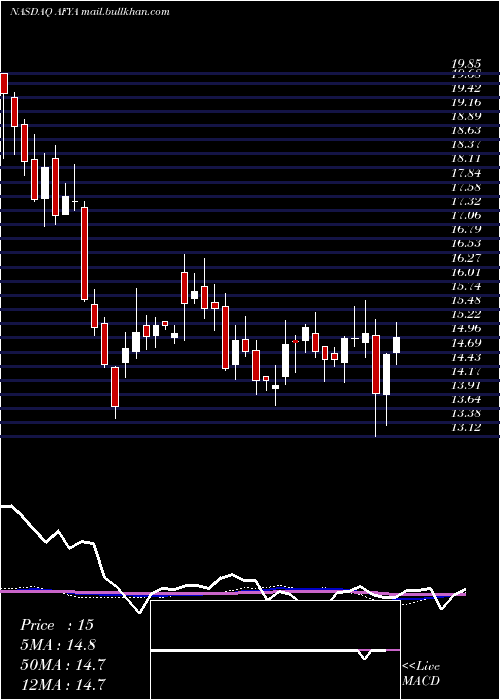Select the 18.37 price axis label
The width and height of the screenshot is (500, 700).
(x=467, y=144)
